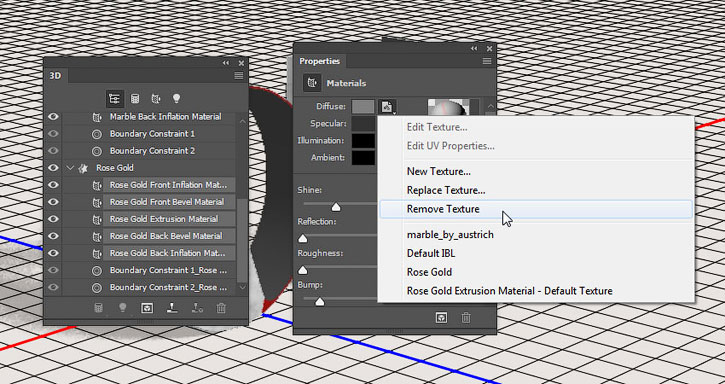The image size is (725, 384).
Task: Toggle visibility of Boundary Constraint 1
Action: [53, 134]
